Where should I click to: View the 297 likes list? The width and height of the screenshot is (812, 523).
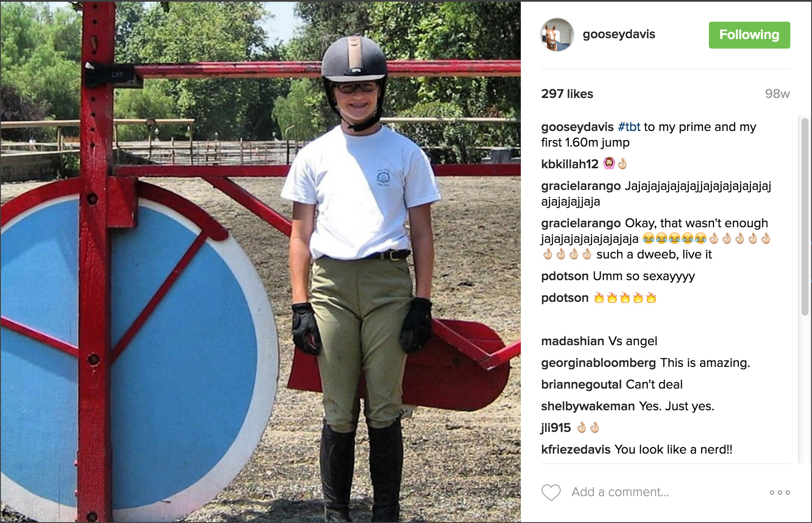pos(567,94)
